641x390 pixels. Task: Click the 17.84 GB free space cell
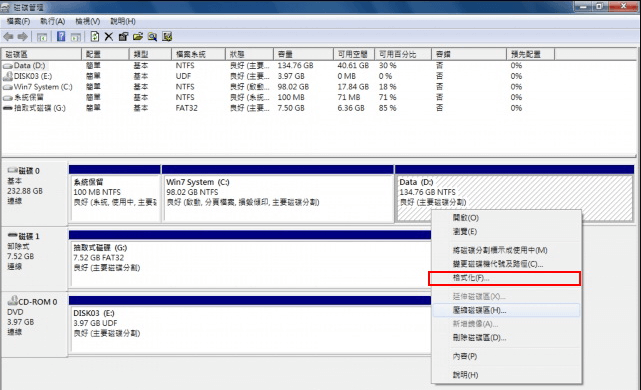click(353, 87)
